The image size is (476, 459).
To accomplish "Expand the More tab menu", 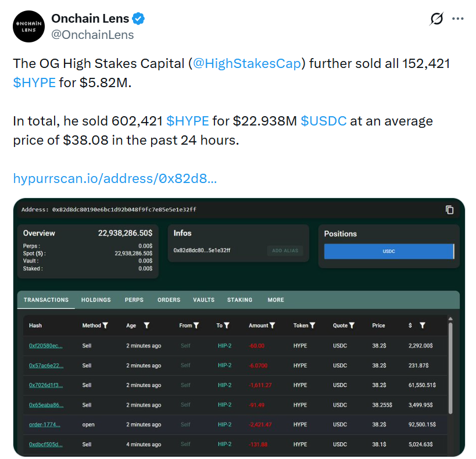I will point(275,300).
